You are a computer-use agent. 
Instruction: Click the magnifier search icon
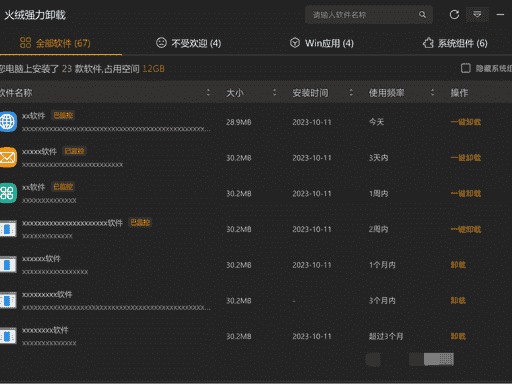(422, 15)
